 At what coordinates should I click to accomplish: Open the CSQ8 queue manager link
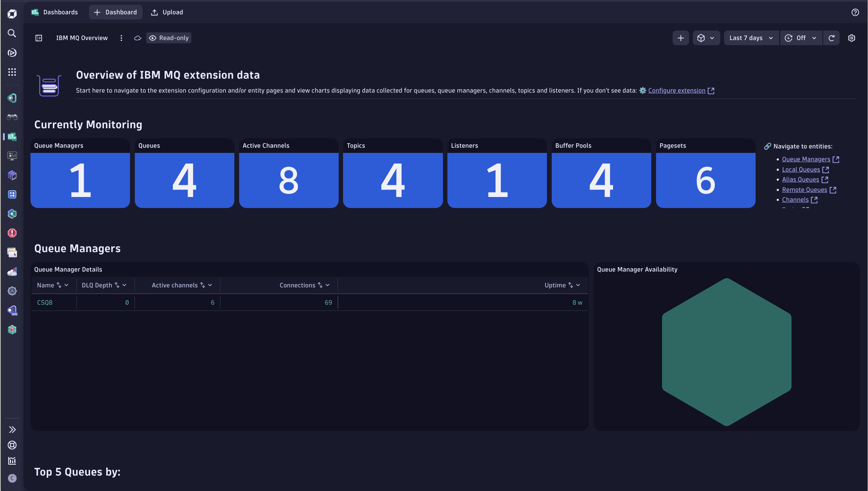point(45,303)
